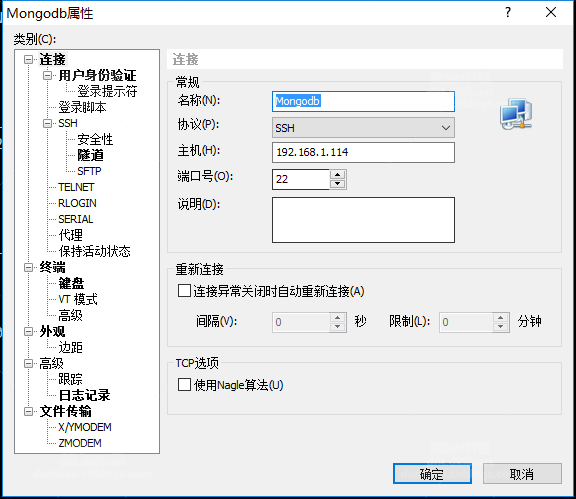Select 键盘 under 终端
The height and width of the screenshot is (499, 576).
[71, 283]
